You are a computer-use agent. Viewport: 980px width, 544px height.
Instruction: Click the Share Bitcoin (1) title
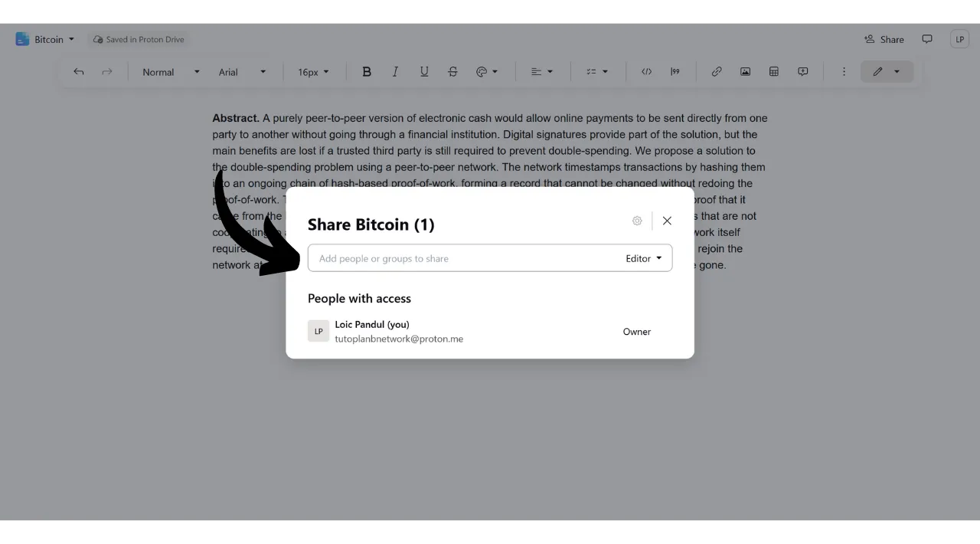click(x=371, y=224)
